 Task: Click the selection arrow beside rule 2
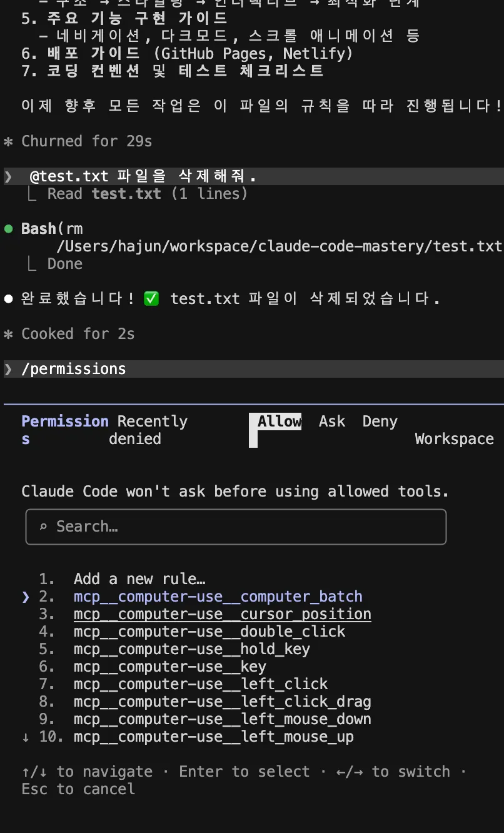(x=26, y=597)
